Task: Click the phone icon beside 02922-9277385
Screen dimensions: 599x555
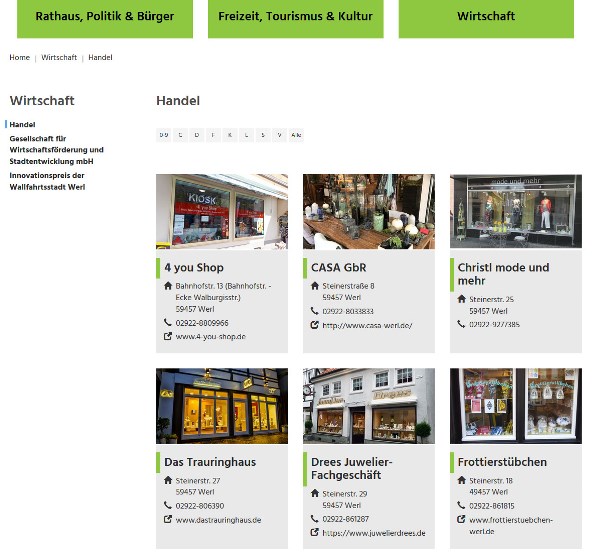Action: pos(461,324)
